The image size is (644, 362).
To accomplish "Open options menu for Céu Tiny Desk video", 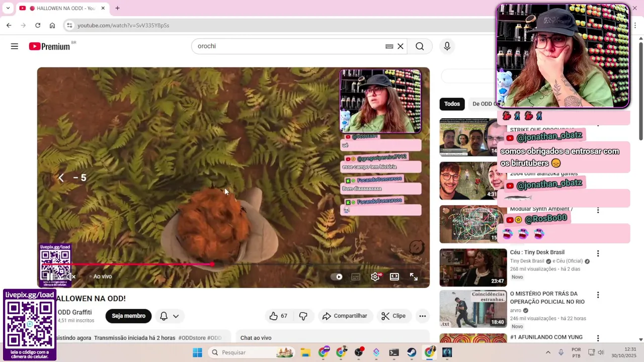I will point(598,253).
